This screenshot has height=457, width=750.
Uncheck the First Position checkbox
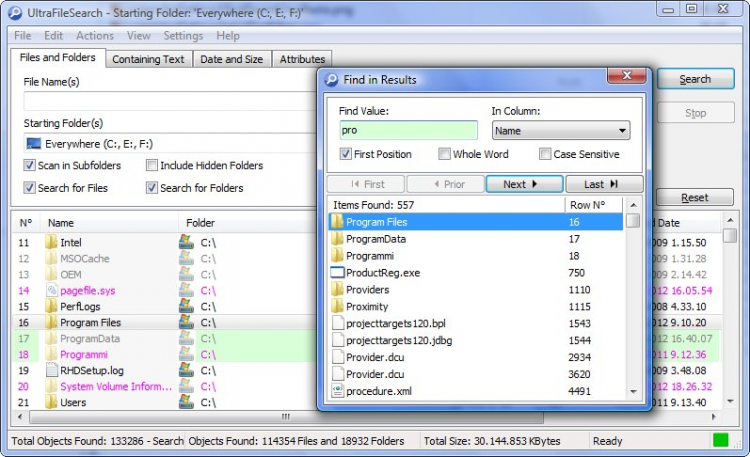(x=345, y=154)
